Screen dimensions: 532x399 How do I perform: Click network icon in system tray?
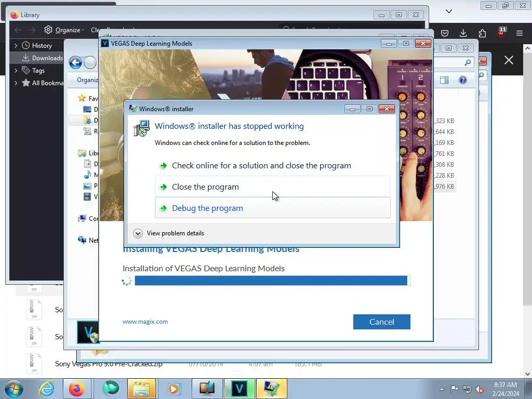click(x=467, y=389)
